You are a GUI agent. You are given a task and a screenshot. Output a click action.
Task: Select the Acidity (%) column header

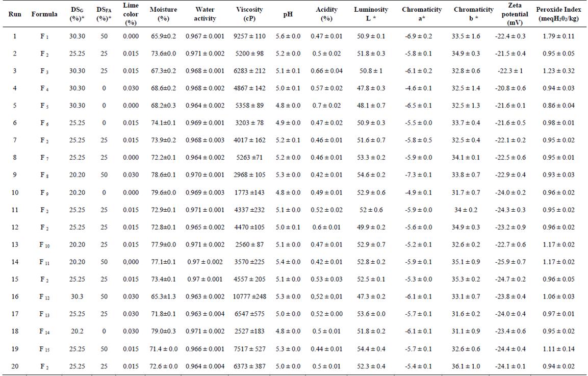(x=326, y=14)
